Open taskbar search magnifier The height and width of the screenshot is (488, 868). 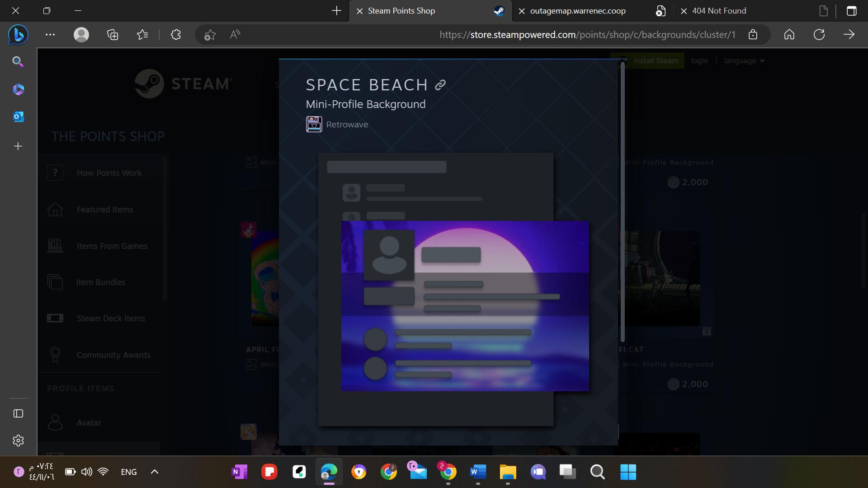point(598,472)
